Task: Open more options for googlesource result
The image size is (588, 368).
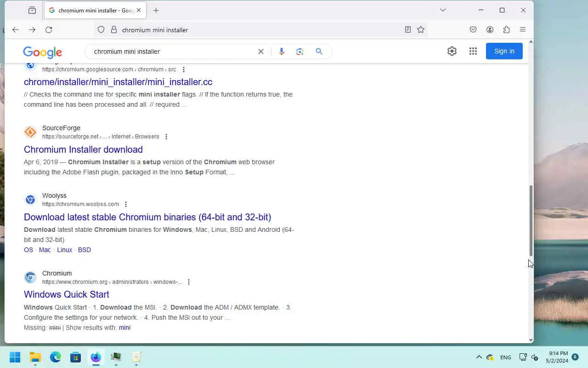Action: click(x=184, y=69)
